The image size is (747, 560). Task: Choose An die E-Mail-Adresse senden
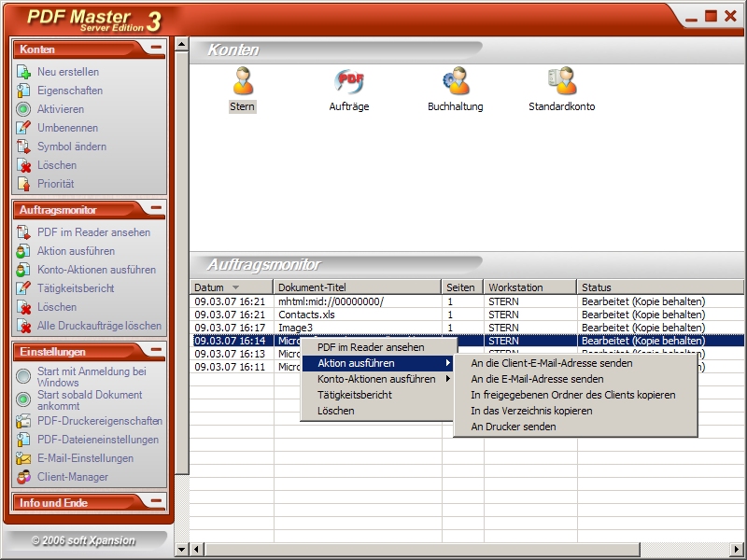tap(575, 379)
